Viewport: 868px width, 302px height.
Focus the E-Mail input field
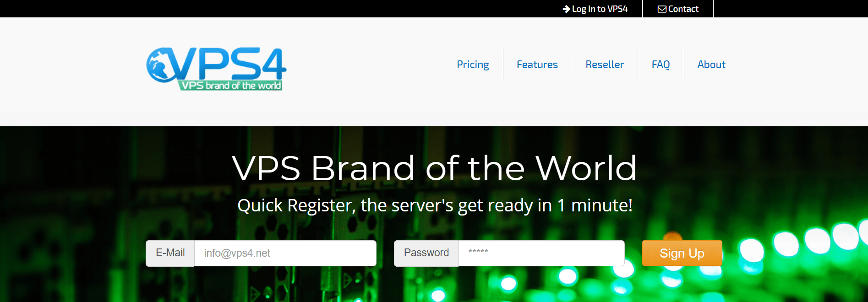pos(285,253)
